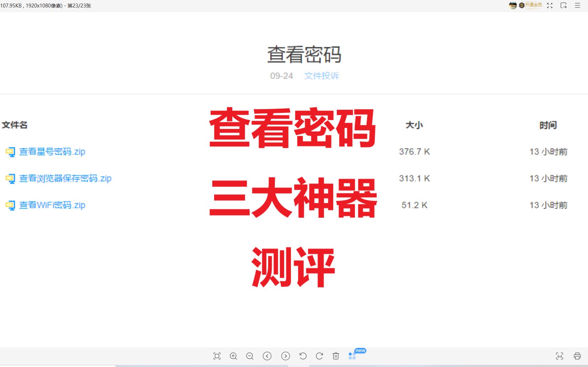This screenshot has width=588, height=367.
Task: Open the image editor icon at bottom right
Action: [560, 356]
